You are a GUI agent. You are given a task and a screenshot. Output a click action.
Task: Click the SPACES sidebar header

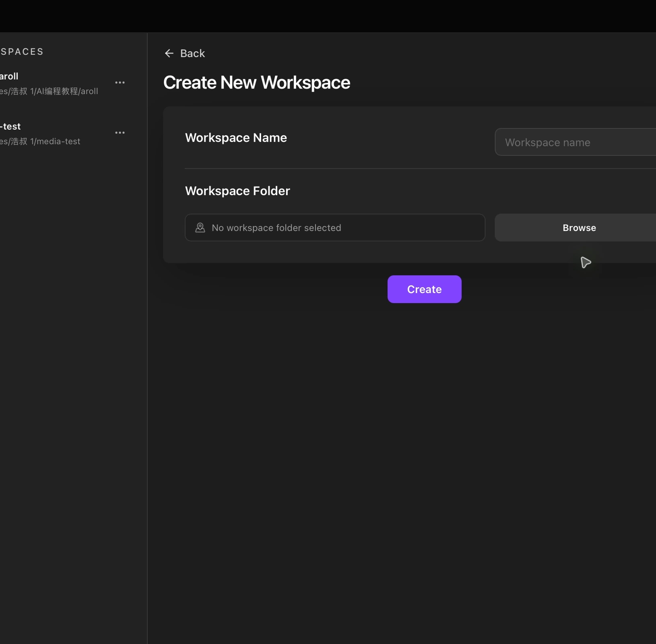(x=22, y=52)
